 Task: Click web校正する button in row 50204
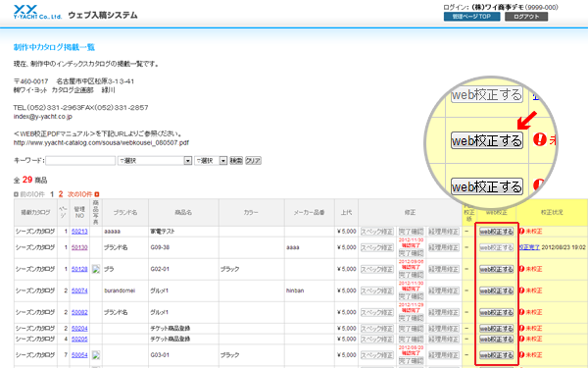tap(497, 328)
